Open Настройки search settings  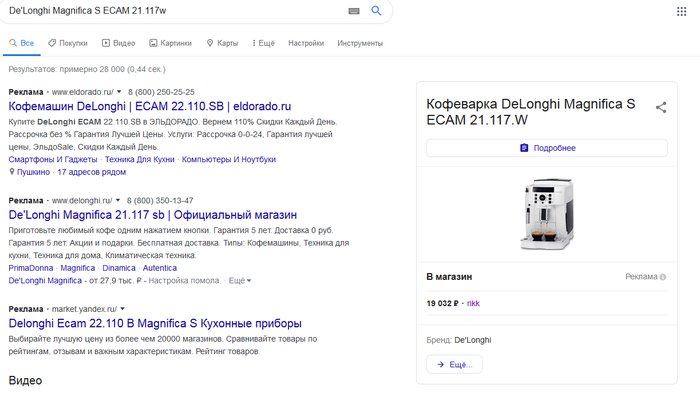coord(306,43)
